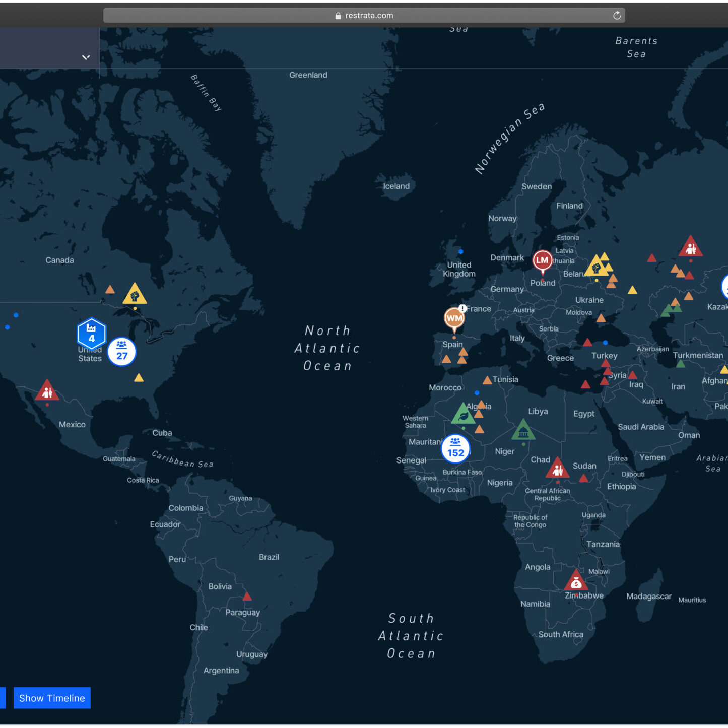Click the green government building triangle near Libya
This screenshot has height=728, width=728.
pos(523,430)
